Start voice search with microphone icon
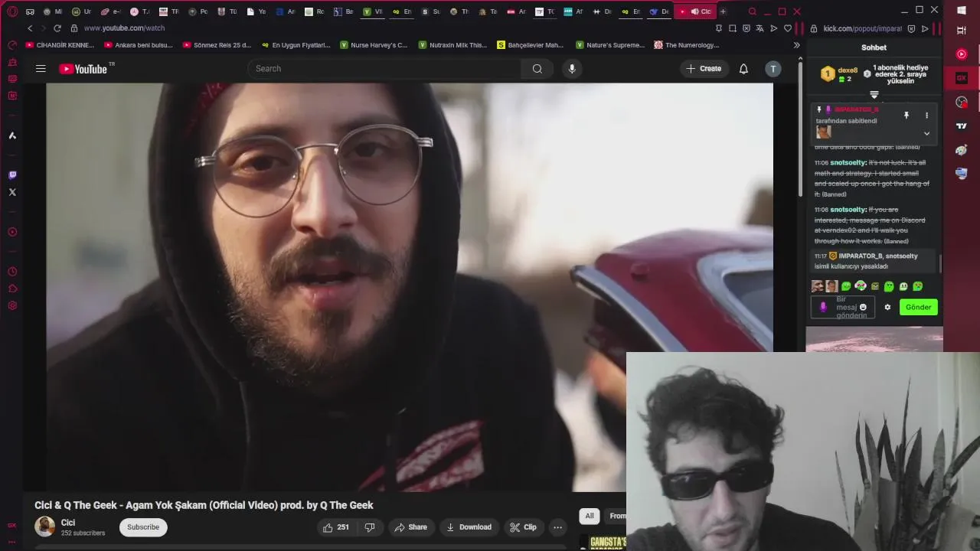 pos(572,69)
